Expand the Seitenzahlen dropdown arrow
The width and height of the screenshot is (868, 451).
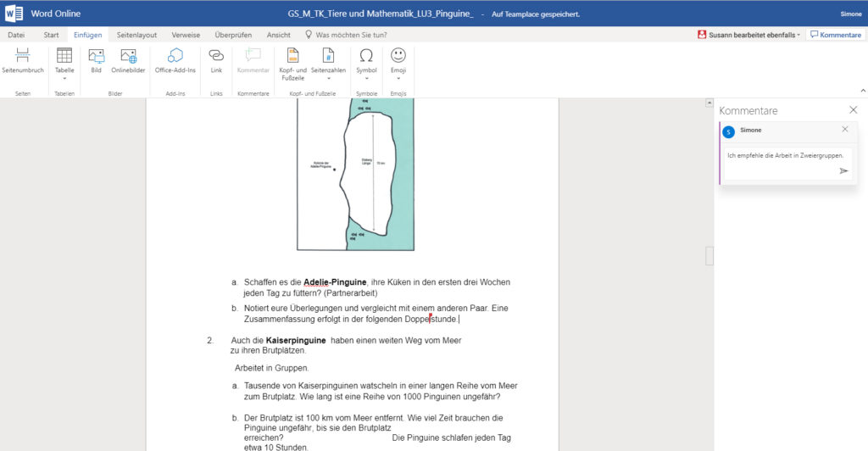[328, 79]
